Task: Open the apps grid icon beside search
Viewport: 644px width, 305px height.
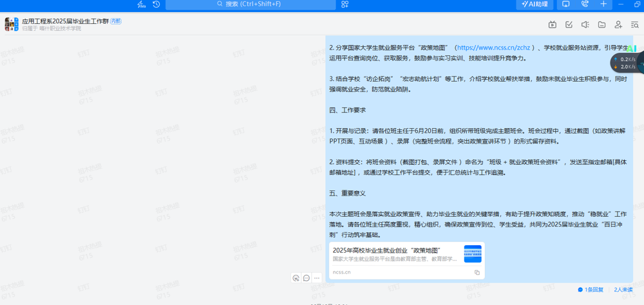Action: [345, 5]
